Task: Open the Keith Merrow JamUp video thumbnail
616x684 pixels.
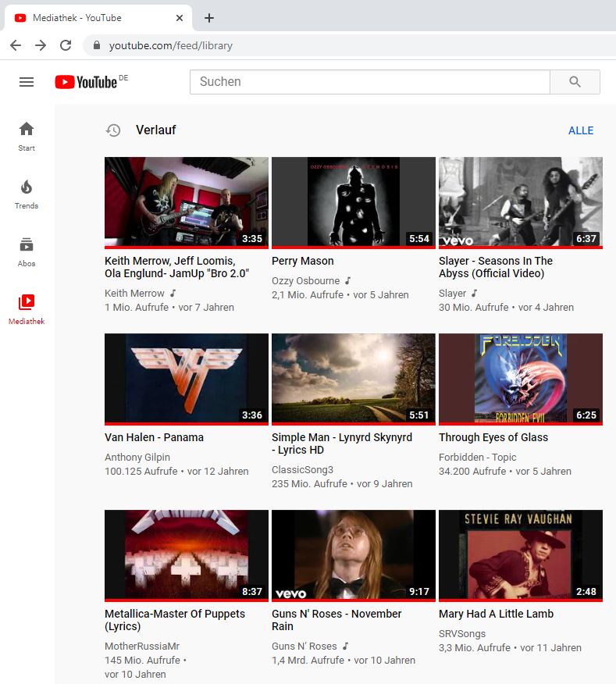Action: point(187,202)
